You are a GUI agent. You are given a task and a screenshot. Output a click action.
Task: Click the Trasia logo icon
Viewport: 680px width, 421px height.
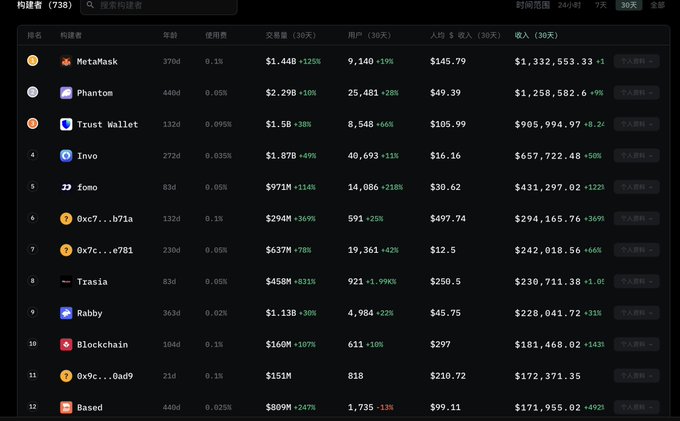66,281
